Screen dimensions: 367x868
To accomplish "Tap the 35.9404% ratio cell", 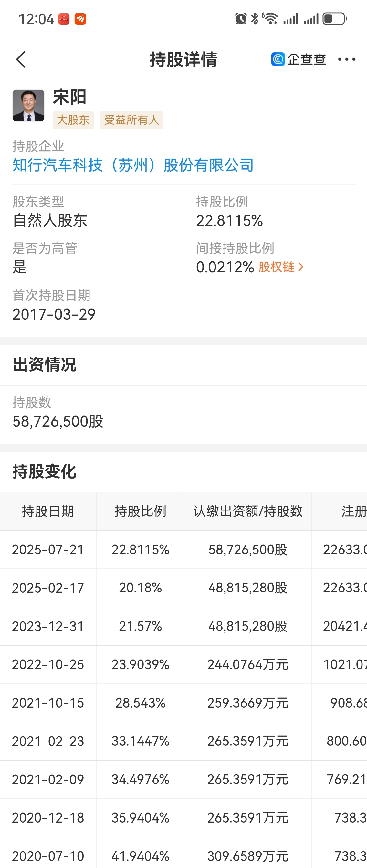I will (x=140, y=818).
